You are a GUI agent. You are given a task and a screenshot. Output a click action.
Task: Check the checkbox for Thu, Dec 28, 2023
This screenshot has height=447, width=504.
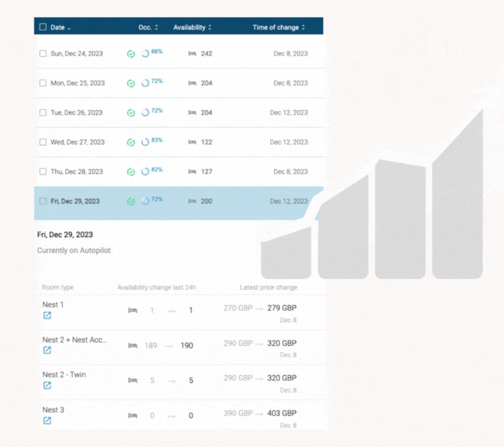pos(42,171)
